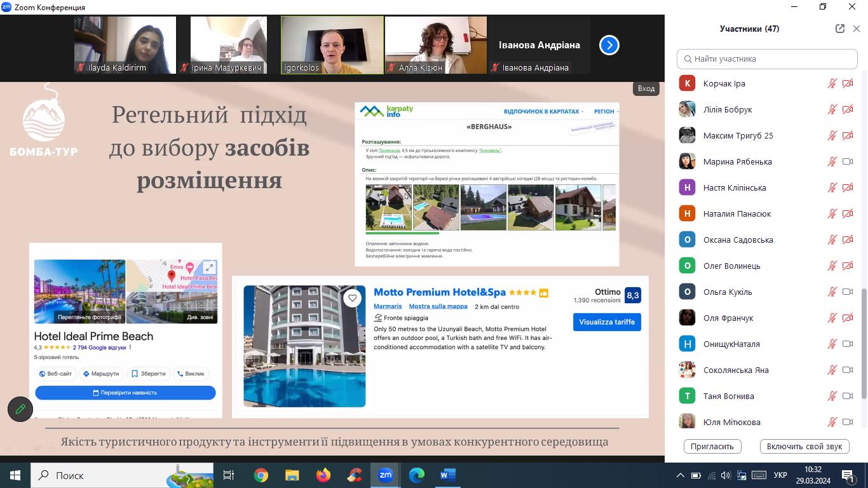868x488 pixels.
Task: Show next video thumbnails with blue arrow
Action: 609,45
